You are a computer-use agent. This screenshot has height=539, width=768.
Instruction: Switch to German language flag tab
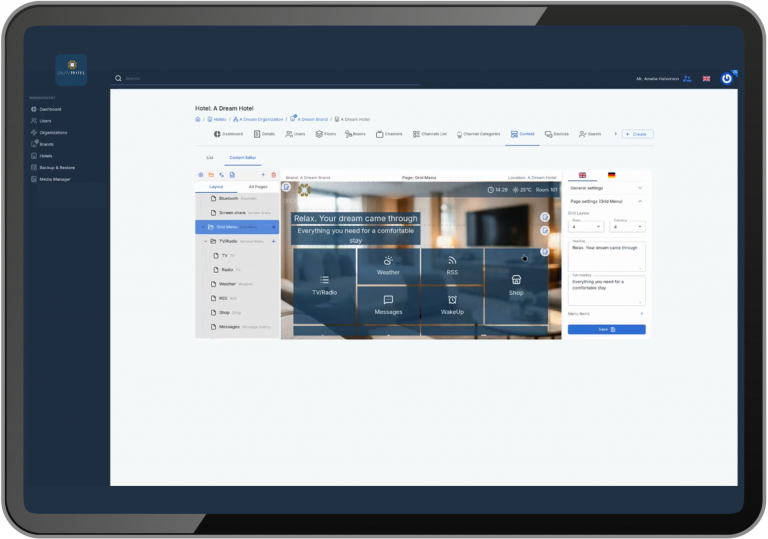click(x=611, y=175)
